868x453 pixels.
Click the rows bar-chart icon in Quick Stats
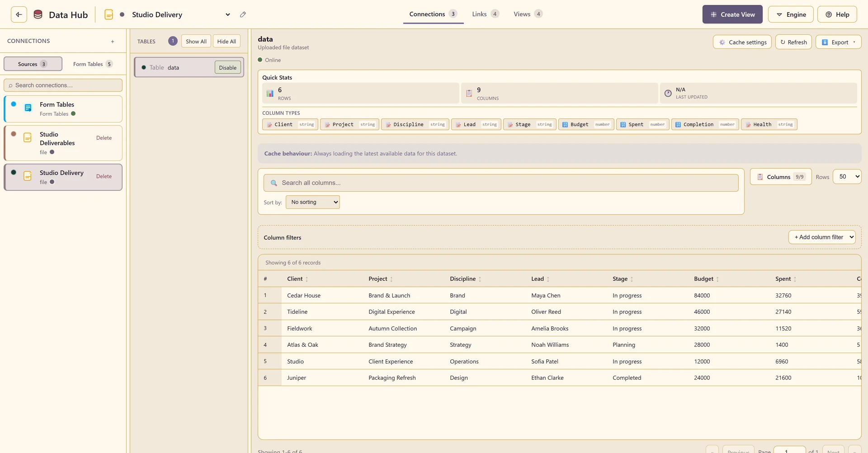270,94
